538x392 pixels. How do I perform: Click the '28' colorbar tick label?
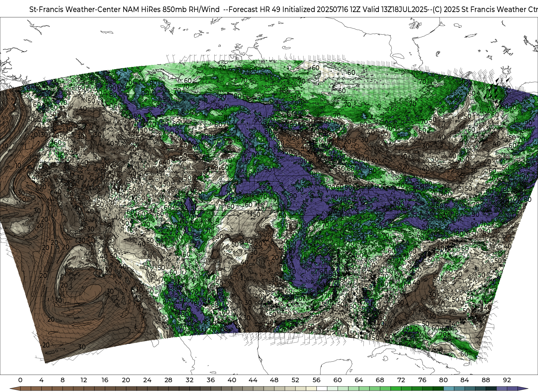168,380
